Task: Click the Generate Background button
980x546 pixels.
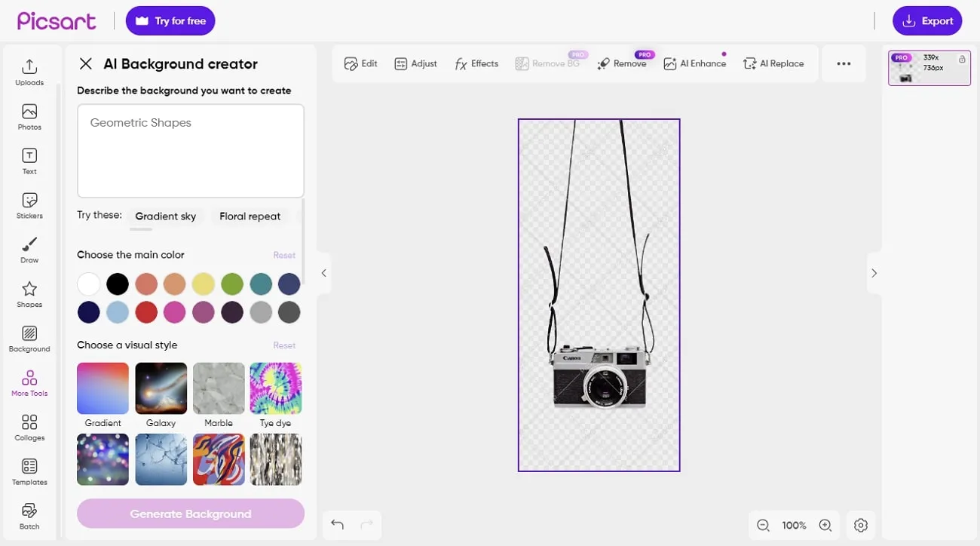Action: click(x=190, y=514)
